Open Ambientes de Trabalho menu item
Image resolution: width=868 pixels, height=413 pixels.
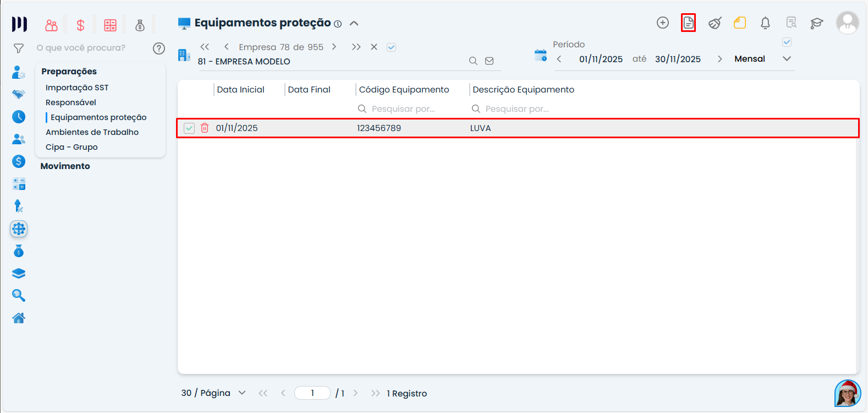pos(92,132)
